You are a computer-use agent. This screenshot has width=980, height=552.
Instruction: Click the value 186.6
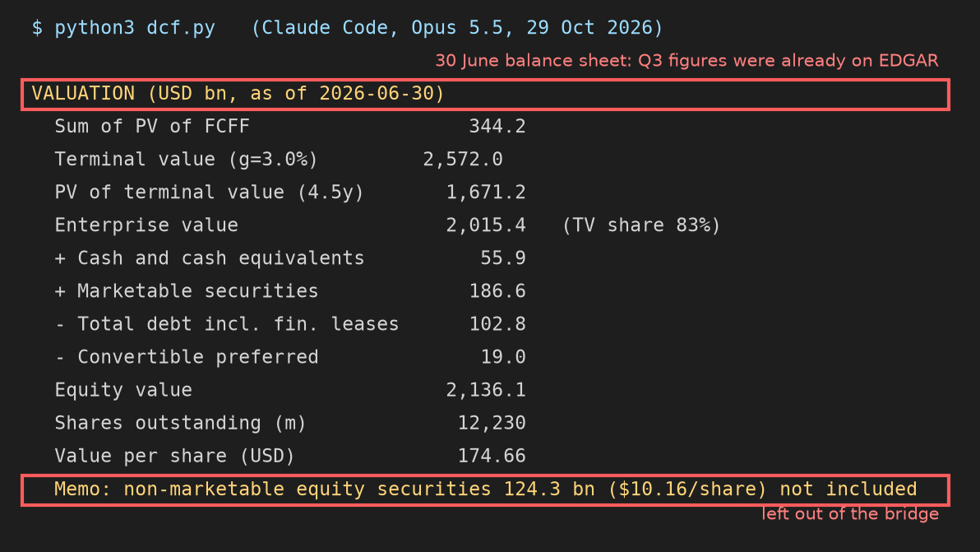(x=497, y=291)
